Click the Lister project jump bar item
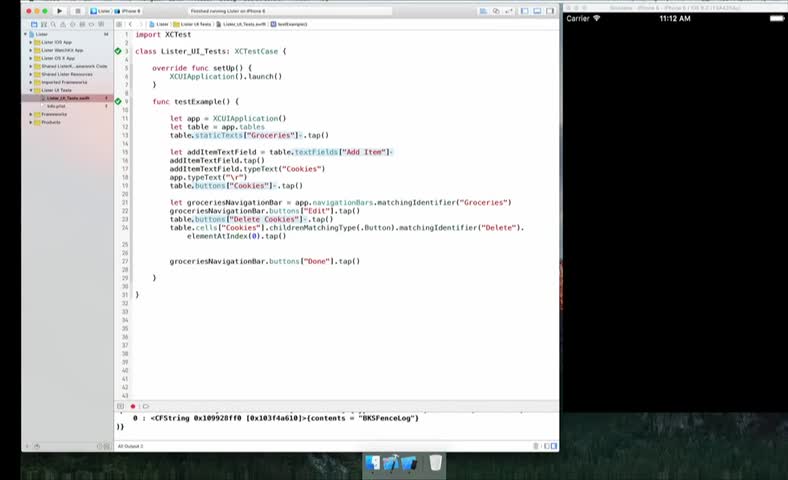Image resolution: width=788 pixels, height=480 pixels. (159, 24)
